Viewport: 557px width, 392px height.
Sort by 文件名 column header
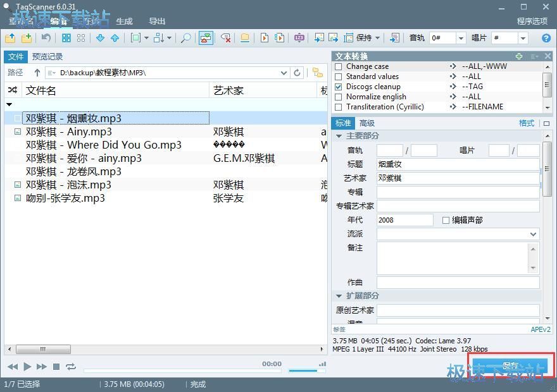click(115, 90)
